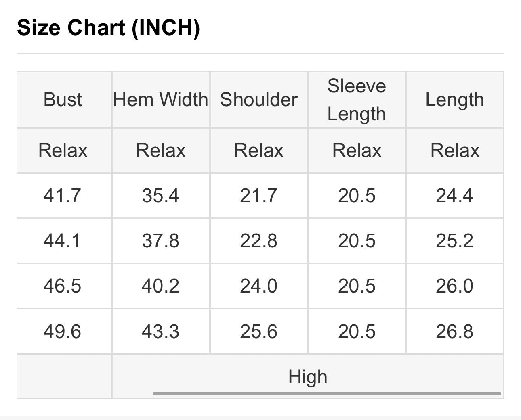Click length value 26.0
Image resolution: width=521 pixels, height=420 pixels.
pyautogui.click(x=454, y=286)
